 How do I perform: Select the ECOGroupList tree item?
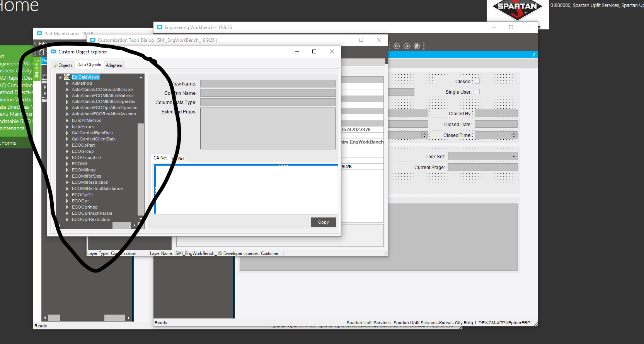tap(86, 157)
